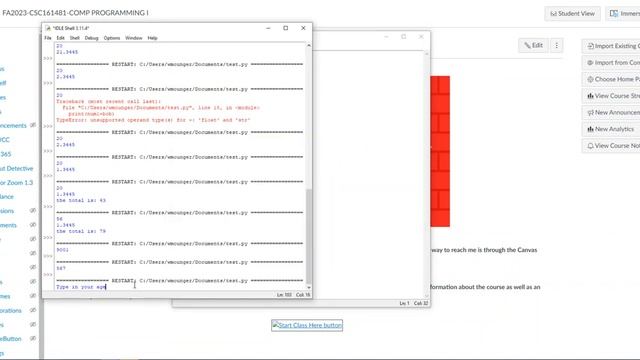Screen dimensions: 640x360
Task: Click the IDLE Shell scrollbar up arrow
Action: (309, 45)
